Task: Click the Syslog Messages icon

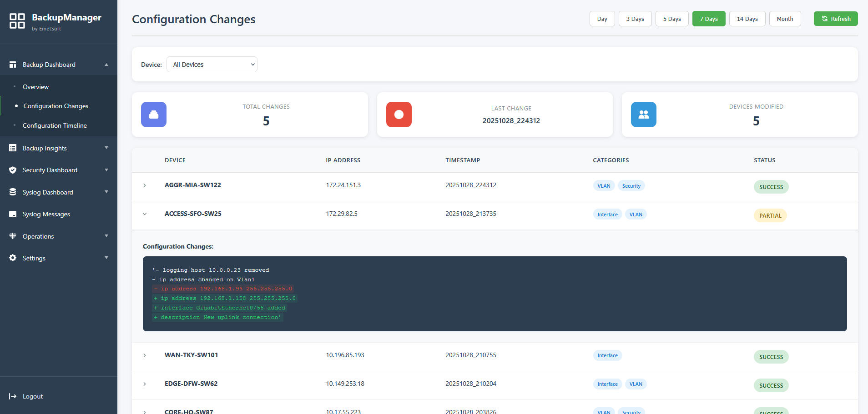Action: click(12, 214)
